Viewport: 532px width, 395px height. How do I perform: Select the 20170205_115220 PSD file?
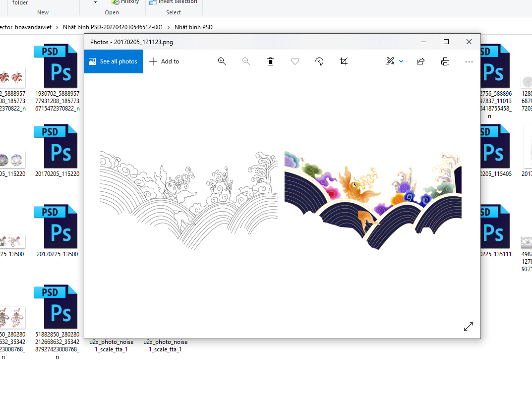pyautogui.click(x=57, y=148)
